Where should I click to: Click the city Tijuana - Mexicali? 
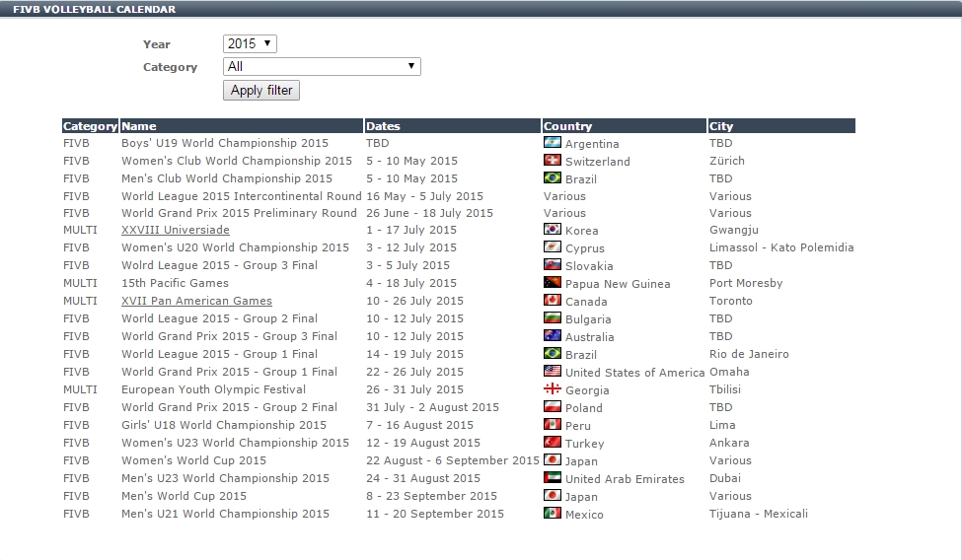(x=759, y=514)
